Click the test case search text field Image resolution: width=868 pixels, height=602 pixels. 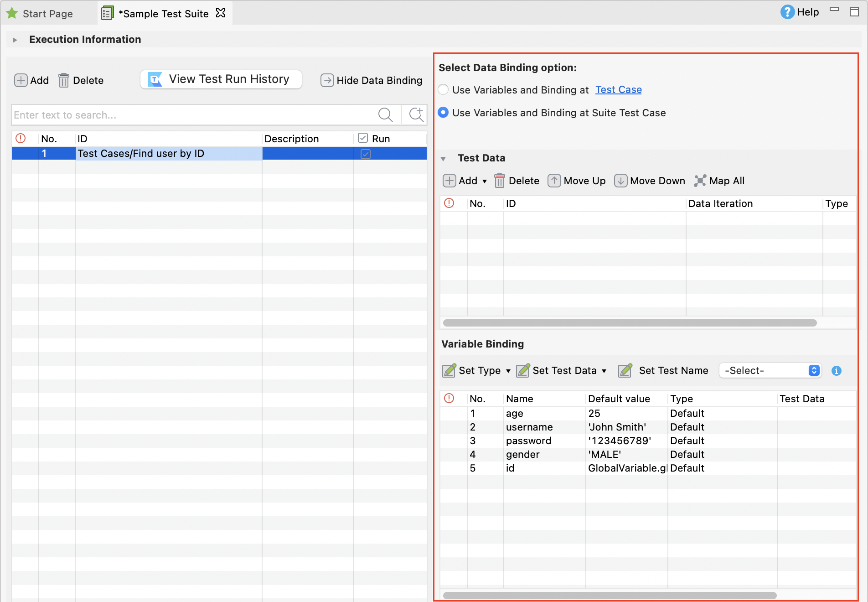coord(191,115)
